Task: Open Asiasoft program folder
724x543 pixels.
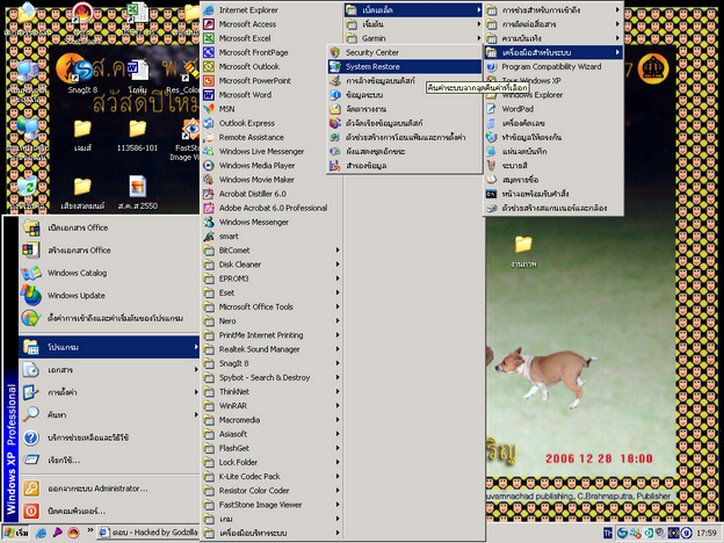Action: click(x=271, y=434)
